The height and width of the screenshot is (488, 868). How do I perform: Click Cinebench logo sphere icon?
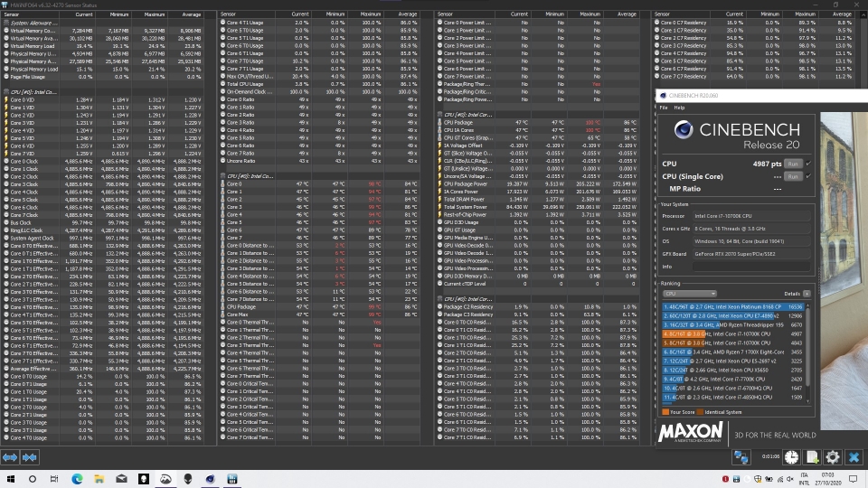coord(684,129)
